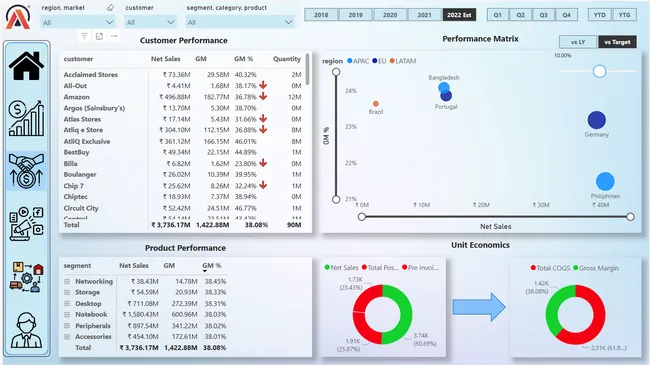The height and width of the screenshot is (365, 650).
Task: Click the 10.00% target slider handle
Action: tap(599, 71)
